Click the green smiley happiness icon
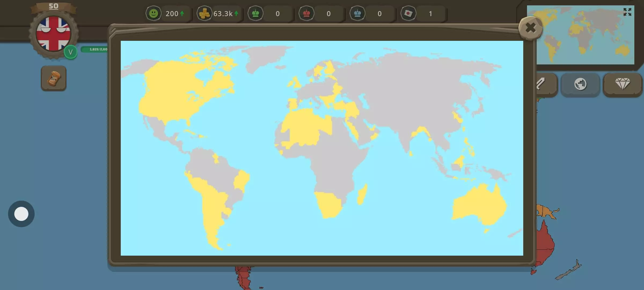 [x=153, y=13]
